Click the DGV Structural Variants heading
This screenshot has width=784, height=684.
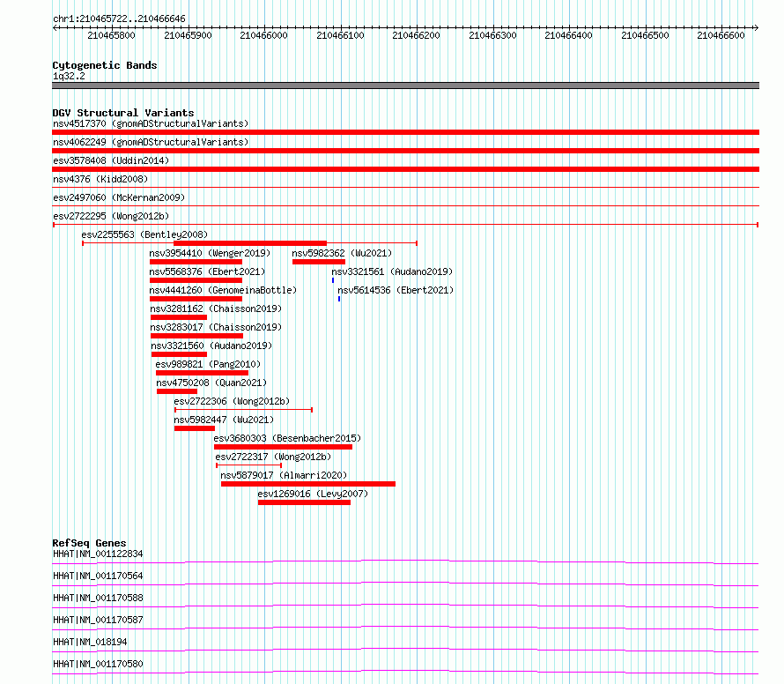click(x=123, y=113)
